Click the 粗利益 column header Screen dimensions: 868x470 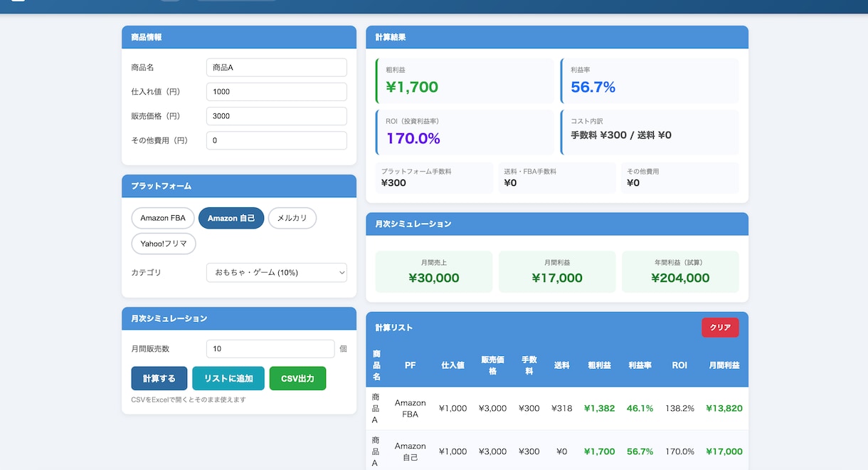(x=599, y=365)
